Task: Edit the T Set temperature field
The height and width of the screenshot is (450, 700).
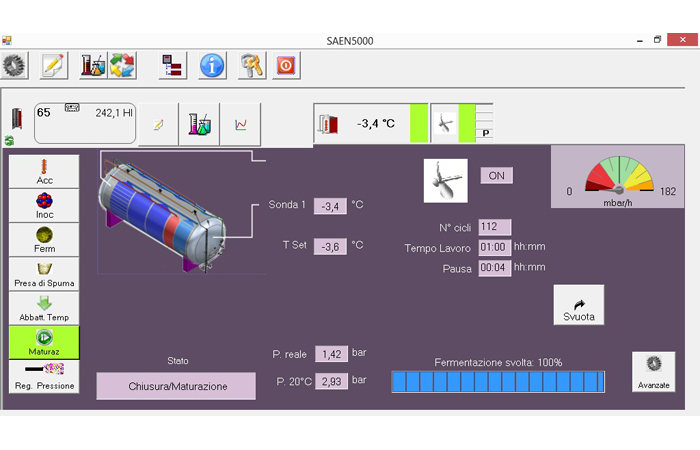Action: point(330,246)
